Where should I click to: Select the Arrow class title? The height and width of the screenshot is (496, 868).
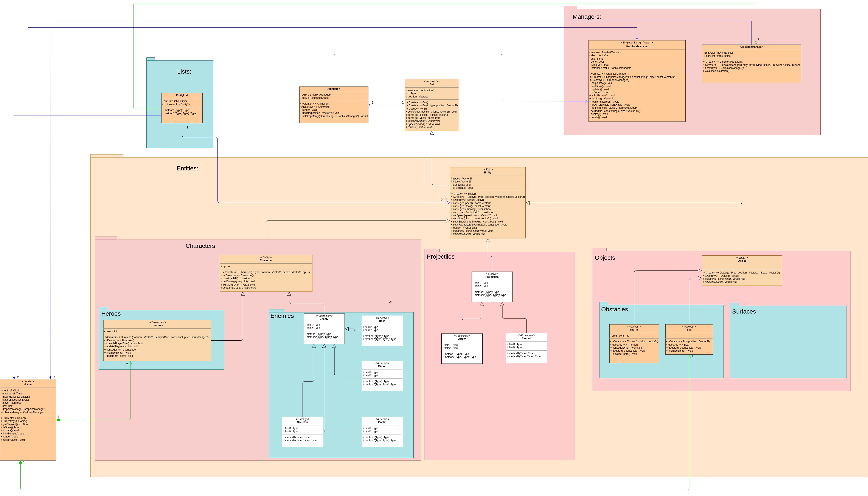pos(462,339)
